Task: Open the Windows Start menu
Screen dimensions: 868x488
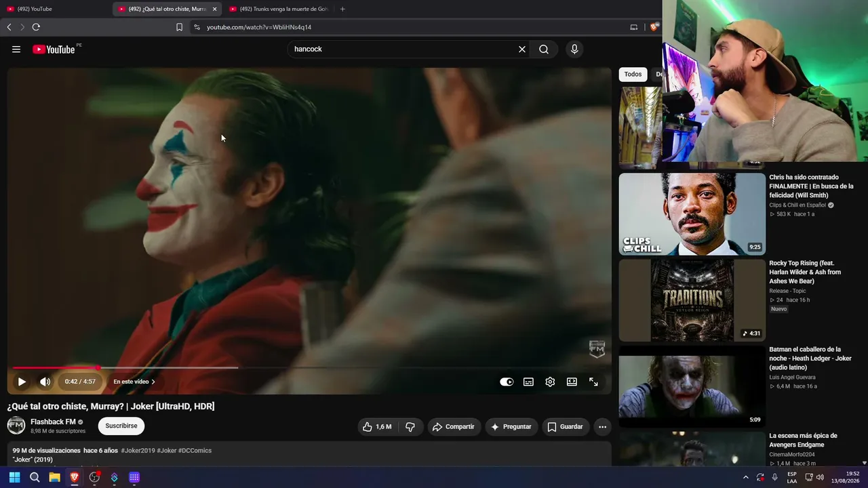Action: tap(14, 477)
